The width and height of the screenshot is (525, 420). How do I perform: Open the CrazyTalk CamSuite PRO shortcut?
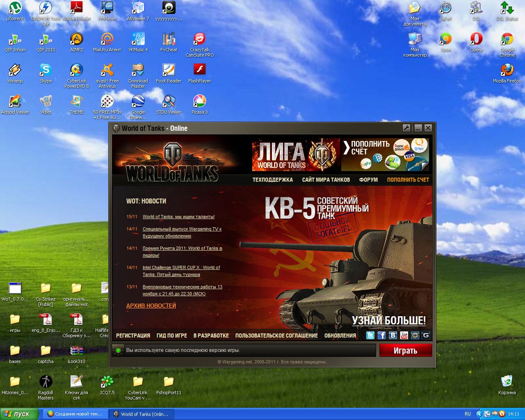200,45
